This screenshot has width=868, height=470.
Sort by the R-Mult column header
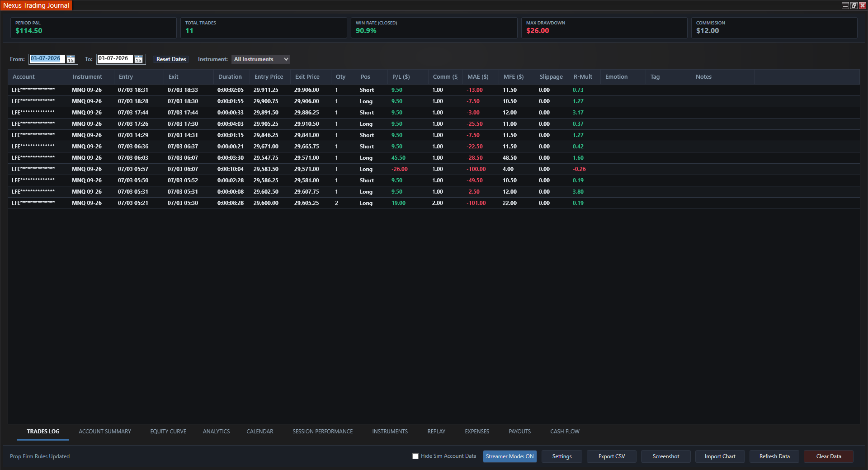585,77
